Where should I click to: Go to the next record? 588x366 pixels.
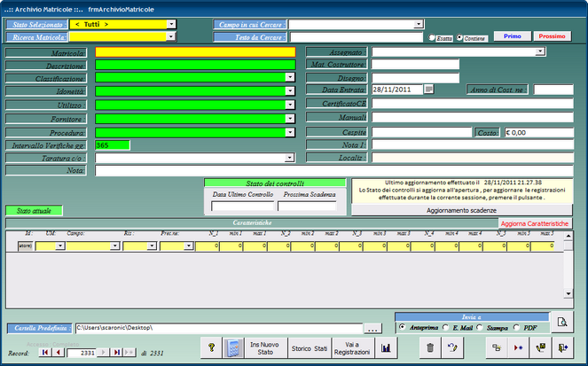pyautogui.click(x=104, y=352)
